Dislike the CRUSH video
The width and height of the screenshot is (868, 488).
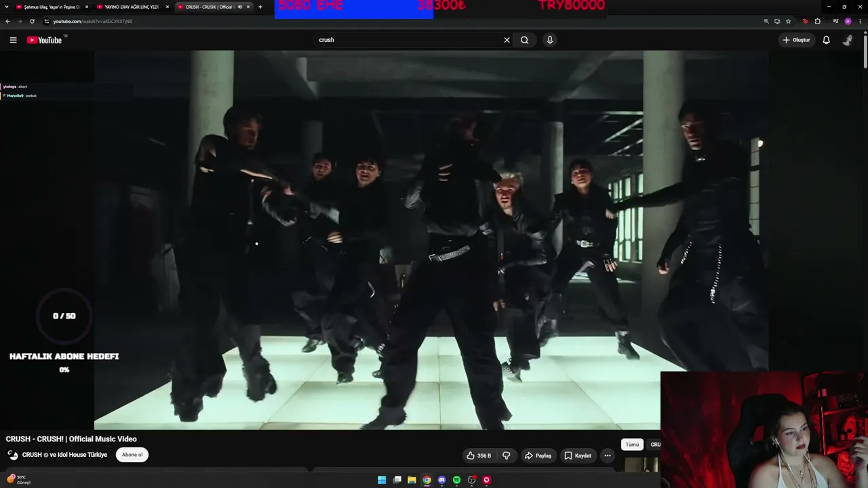pos(506,455)
